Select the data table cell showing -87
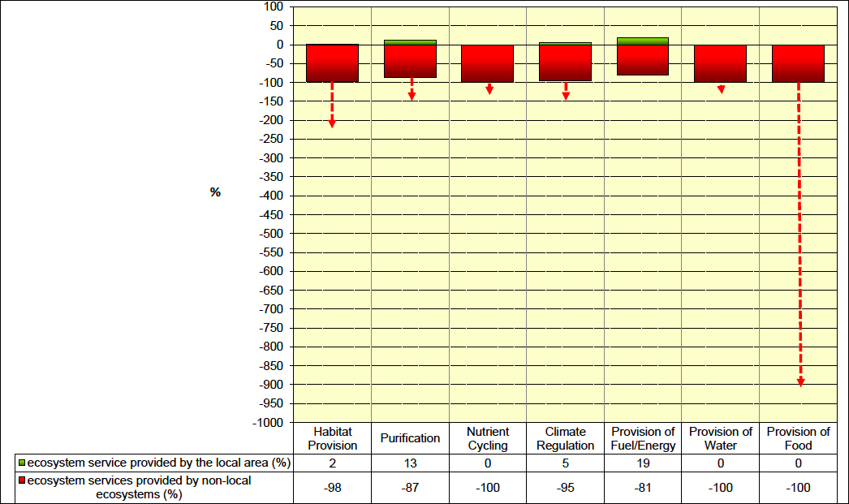 pos(410,487)
